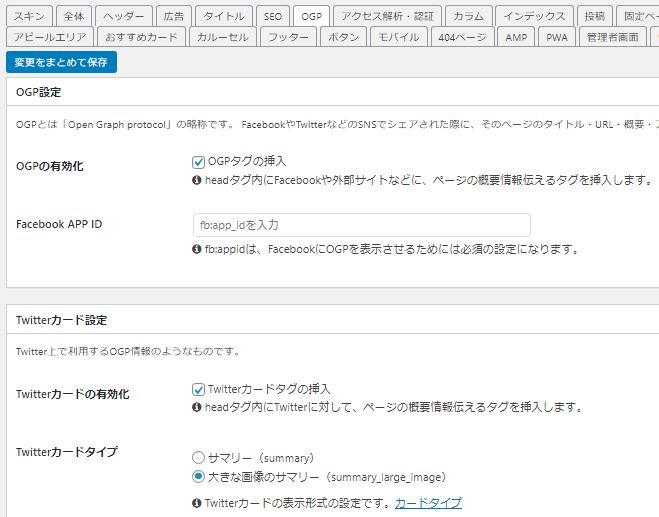This screenshot has height=517, width=659.
Task: Toggle the Twitterカードタグの挿入 checkbox
Action: (198, 390)
